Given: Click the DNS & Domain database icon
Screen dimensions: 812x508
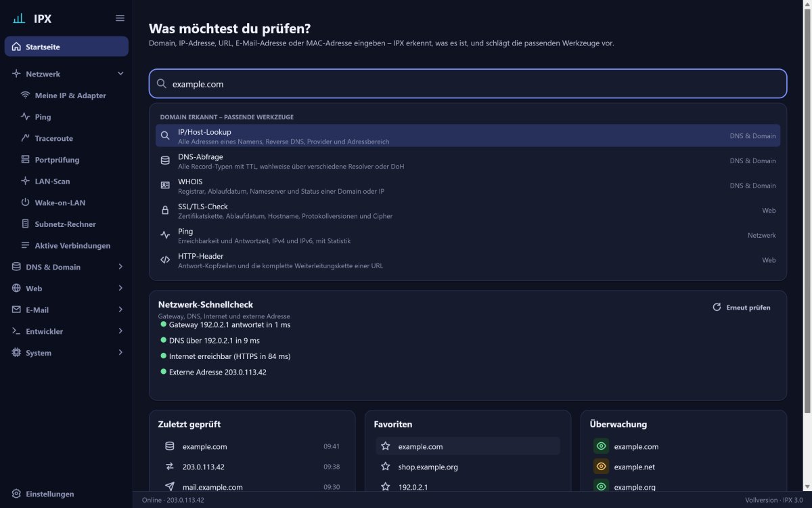Looking at the screenshot, I should [x=16, y=267].
